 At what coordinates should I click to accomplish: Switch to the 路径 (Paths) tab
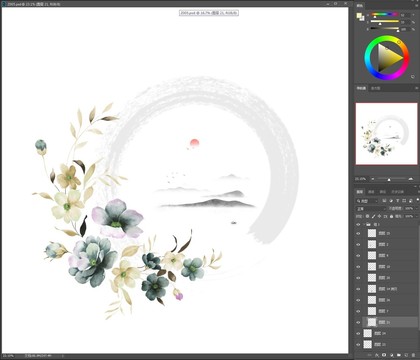click(x=383, y=192)
